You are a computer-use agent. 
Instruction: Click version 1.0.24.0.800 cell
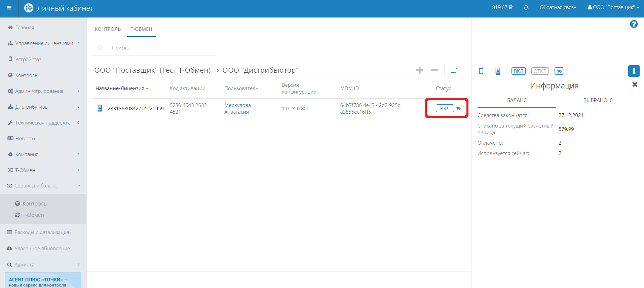pos(296,108)
